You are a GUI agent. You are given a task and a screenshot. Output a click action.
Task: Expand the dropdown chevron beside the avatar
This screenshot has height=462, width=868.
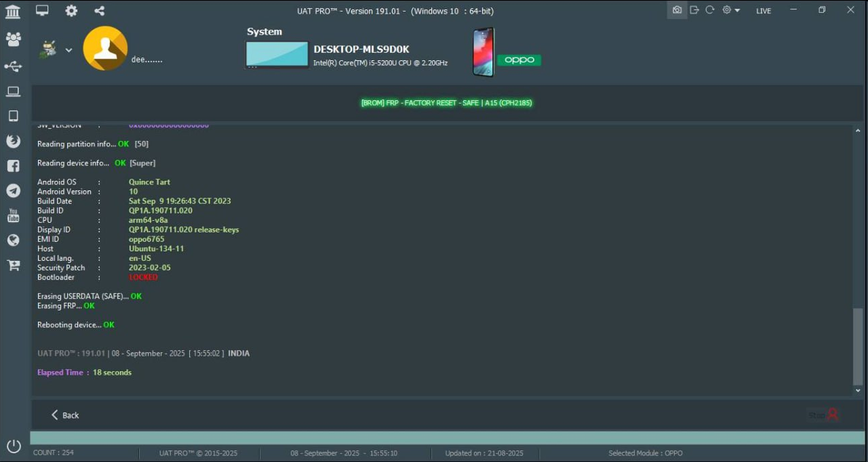(68, 50)
